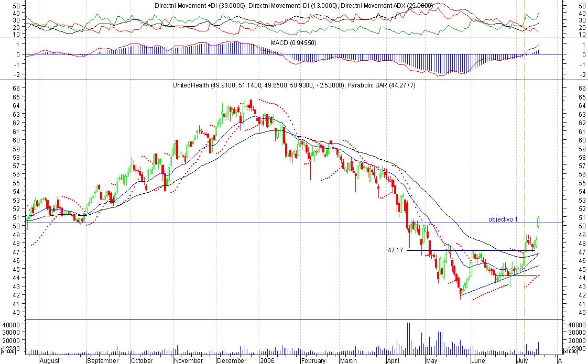Click the 'objectivo 1' annotation text
Screen dimensions: 588x364
(x=503, y=219)
